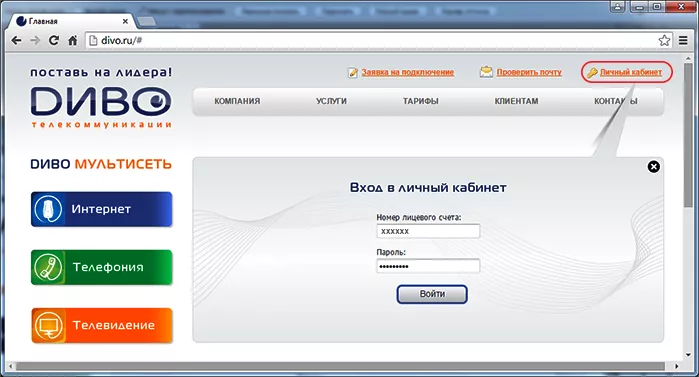Open the Chrome menu hamburger icon
This screenshot has height=377, width=699.
[x=683, y=41]
